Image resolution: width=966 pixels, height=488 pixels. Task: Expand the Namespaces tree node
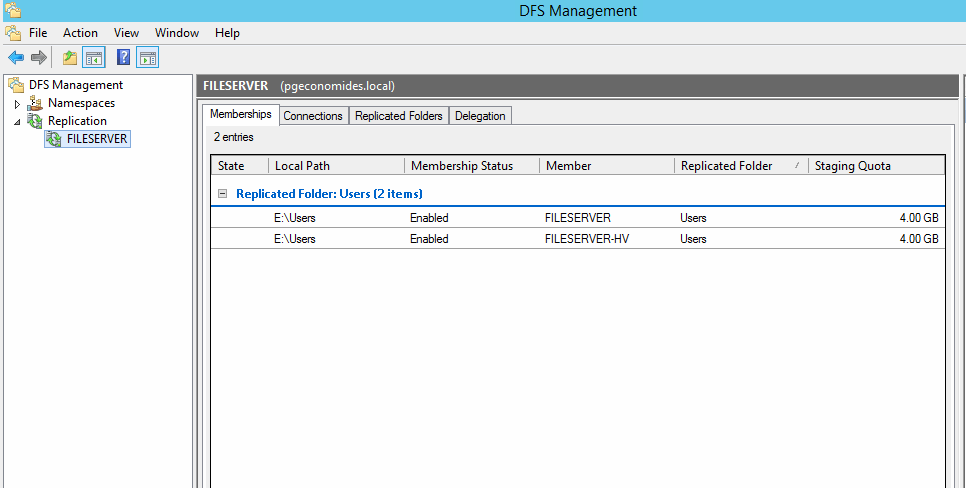17,104
